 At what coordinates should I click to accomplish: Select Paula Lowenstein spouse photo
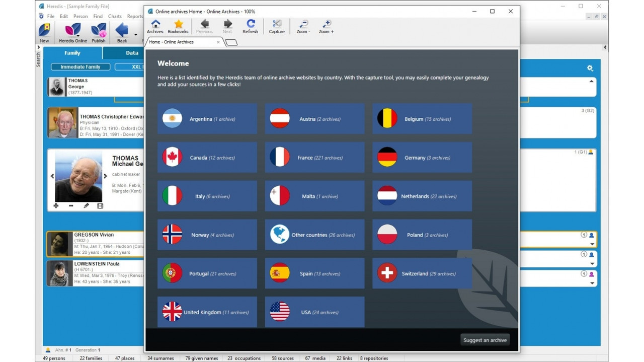pyautogui.click(x=60, y=273)
